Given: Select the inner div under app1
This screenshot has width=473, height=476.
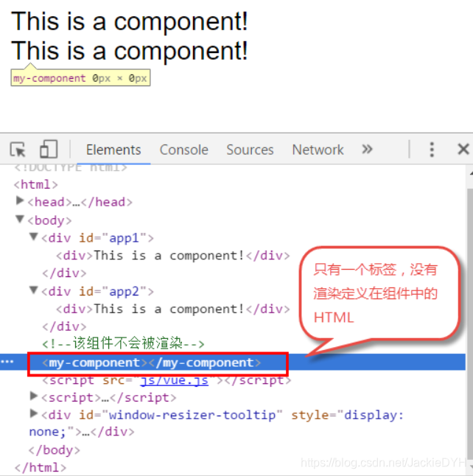Looking at the screenshot, I should [x=172, y=256].
